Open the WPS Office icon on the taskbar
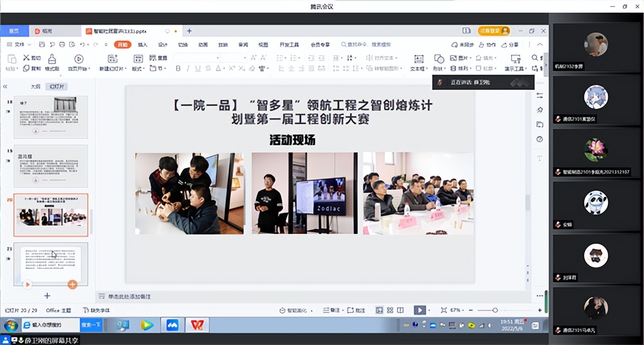 (197, 325)
